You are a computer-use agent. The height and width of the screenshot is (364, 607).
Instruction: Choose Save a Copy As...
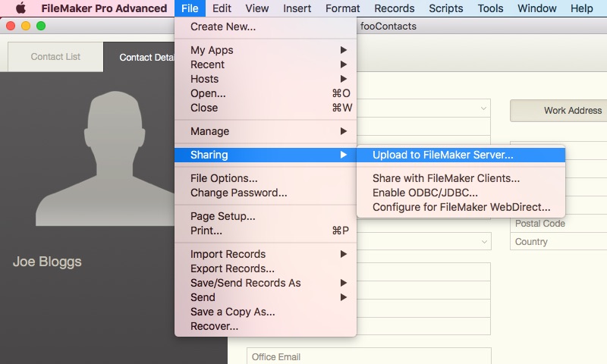(266, 312)
